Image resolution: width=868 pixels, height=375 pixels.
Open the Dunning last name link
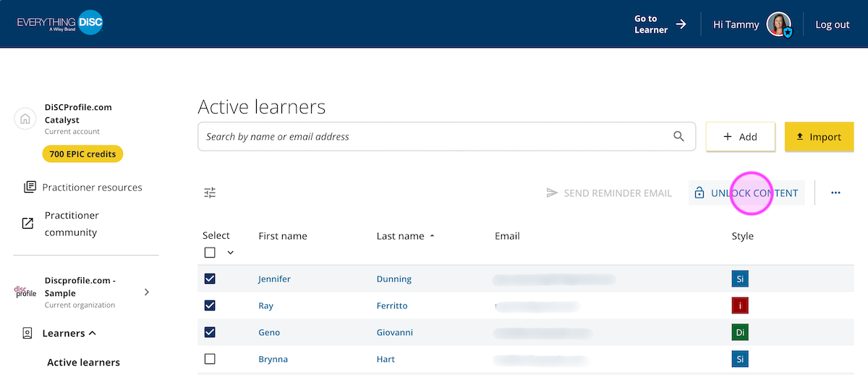(394, 279)
